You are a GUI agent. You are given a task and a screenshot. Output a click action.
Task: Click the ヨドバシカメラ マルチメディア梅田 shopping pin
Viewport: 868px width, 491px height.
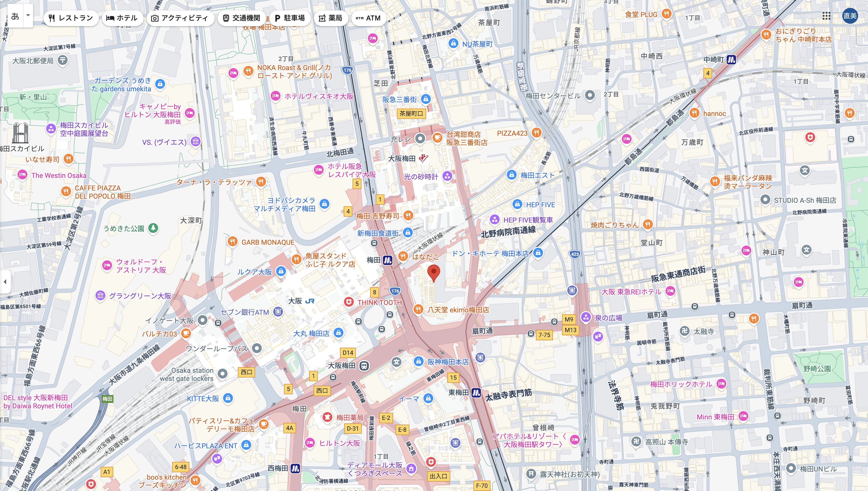pyautogui.click(x=324, y=204)
